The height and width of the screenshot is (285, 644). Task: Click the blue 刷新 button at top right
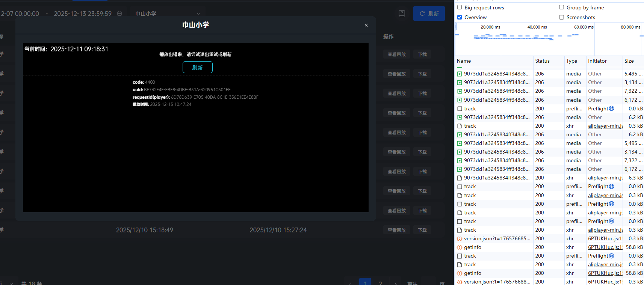429,14
